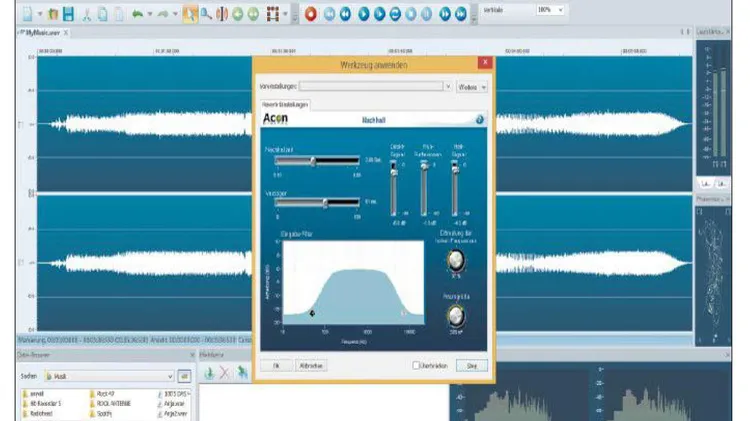This screenshot has height=421, width=750.
Task: Pause playback with the pause button
Action: point(427,14)
